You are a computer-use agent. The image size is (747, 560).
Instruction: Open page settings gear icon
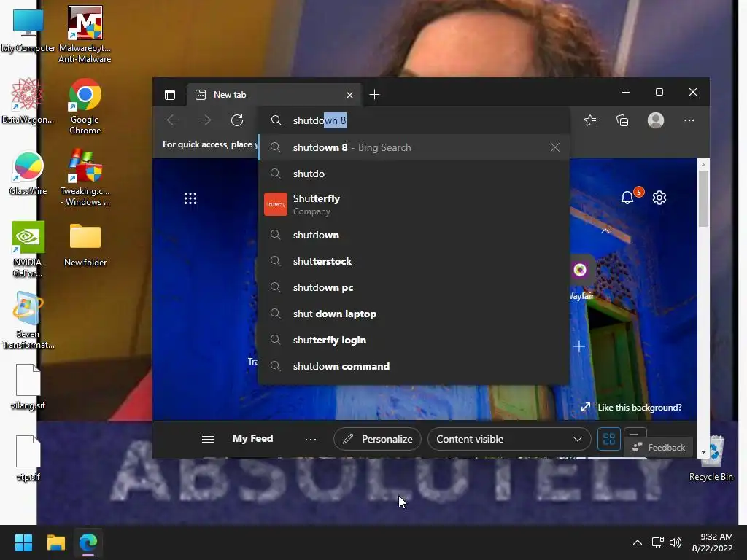click(x=659, y=198)
